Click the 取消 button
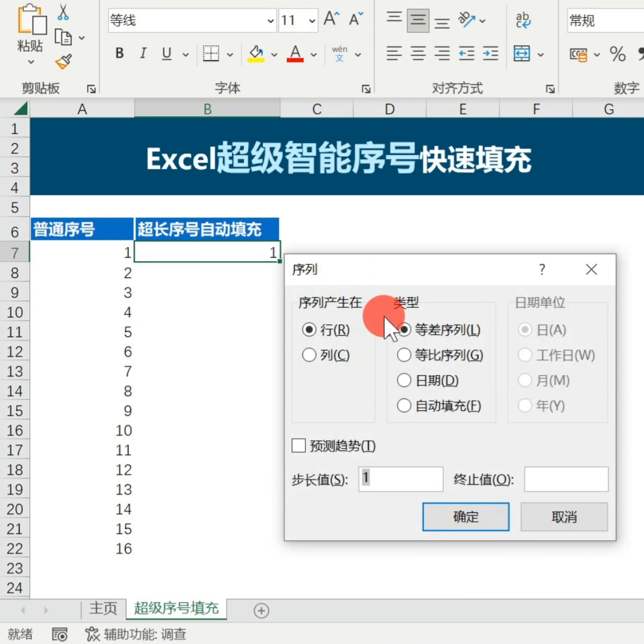Viewport: 644px width, 644px height. (x=564, y=516)
